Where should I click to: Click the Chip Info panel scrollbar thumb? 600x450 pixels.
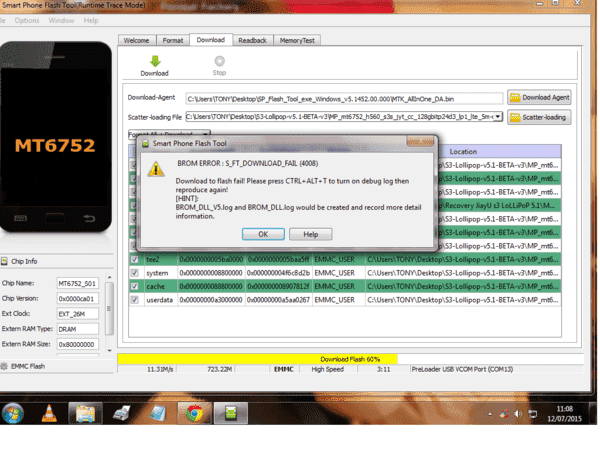(109, 308)
